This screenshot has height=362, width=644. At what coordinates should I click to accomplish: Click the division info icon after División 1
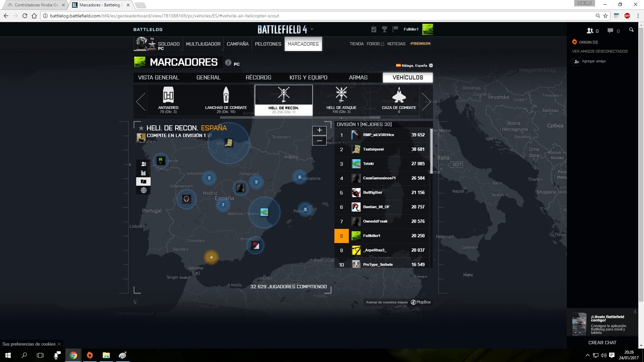coord(209,135)
